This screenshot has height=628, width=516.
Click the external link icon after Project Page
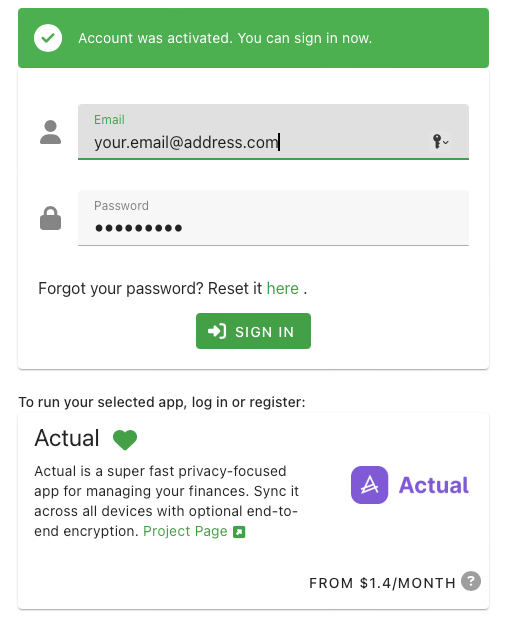239,532
